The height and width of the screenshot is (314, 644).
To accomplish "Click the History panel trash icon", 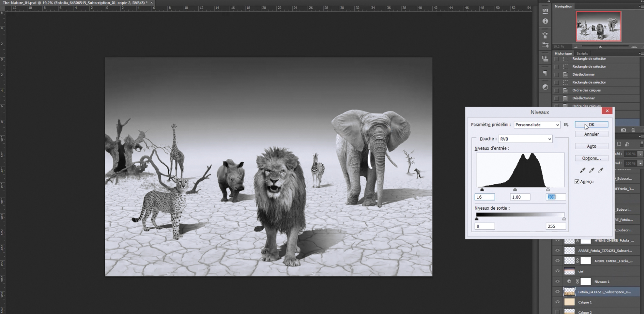I will (x=633, y=130).
